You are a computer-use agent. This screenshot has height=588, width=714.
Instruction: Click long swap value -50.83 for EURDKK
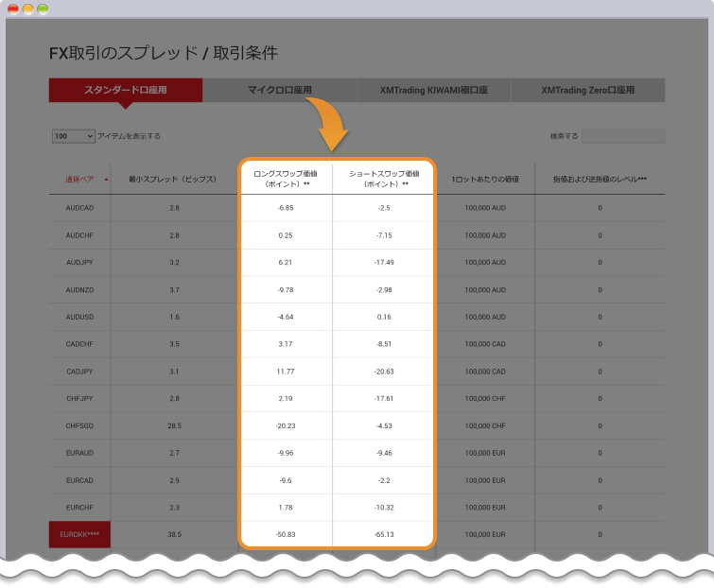click(x=286, y=535)
